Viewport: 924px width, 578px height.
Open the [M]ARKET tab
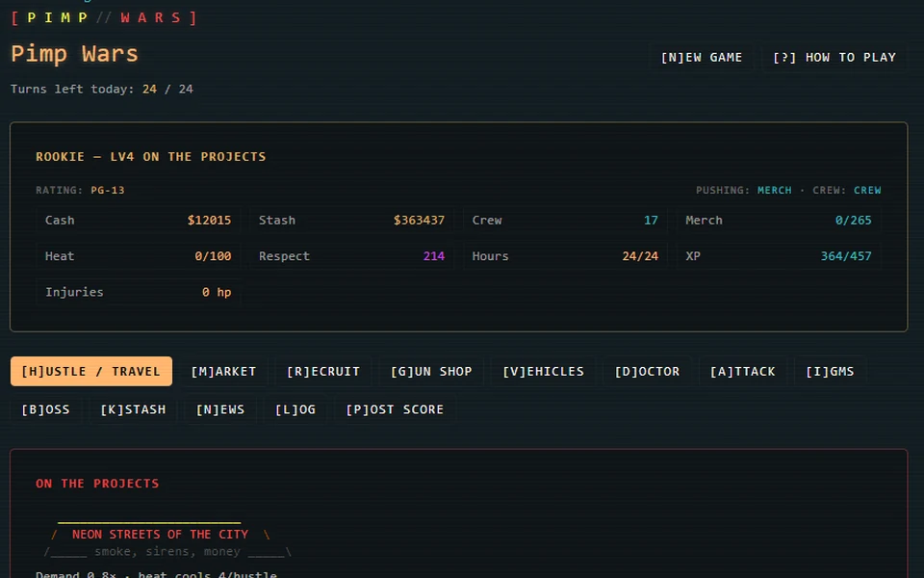point(223,371)
